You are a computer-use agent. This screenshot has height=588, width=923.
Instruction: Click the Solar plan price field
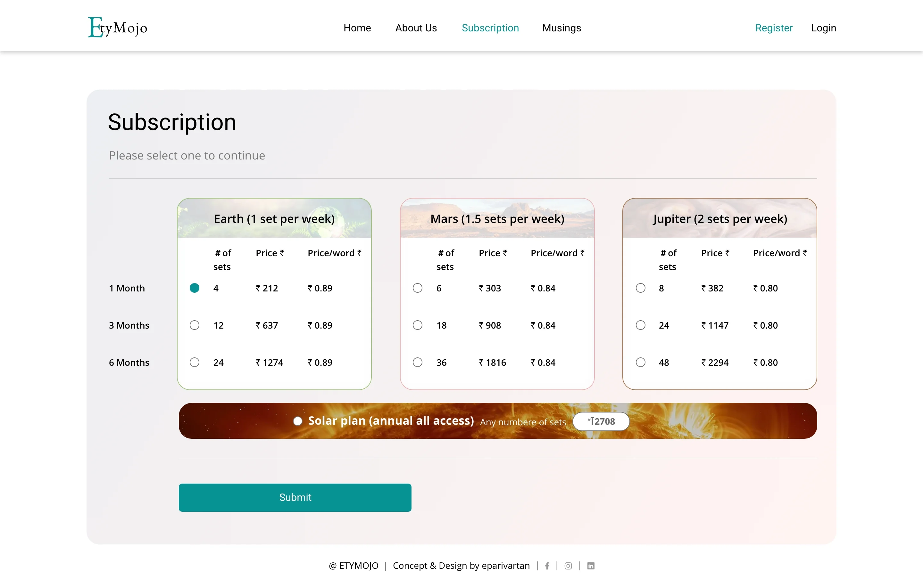pos(601,421)
